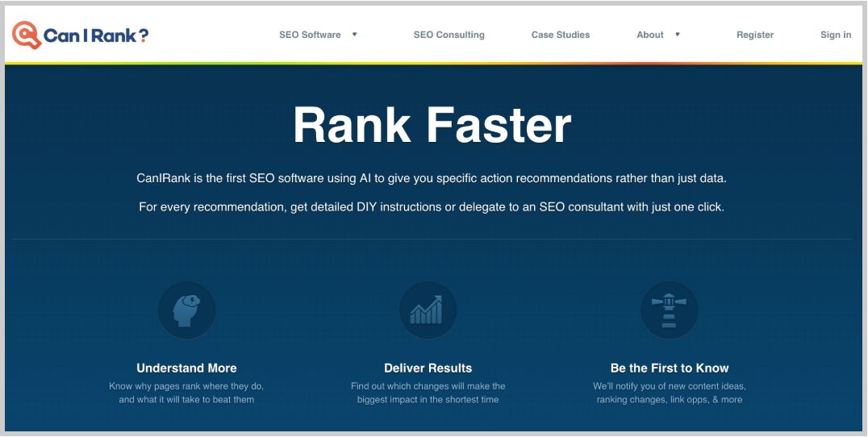The width and height of the screenshot is (868, 437).
Task: Open the About menu item
Action: pyautogui.click(x=650, y=35)
